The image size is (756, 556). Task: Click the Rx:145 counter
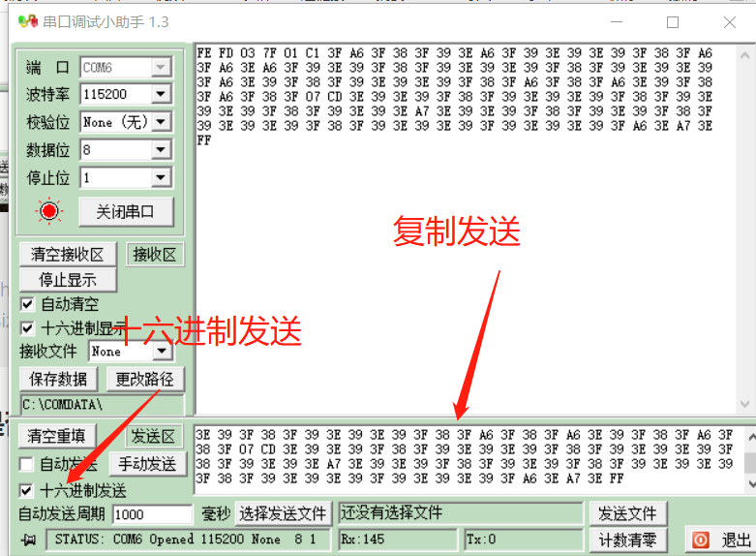(398, 540)
